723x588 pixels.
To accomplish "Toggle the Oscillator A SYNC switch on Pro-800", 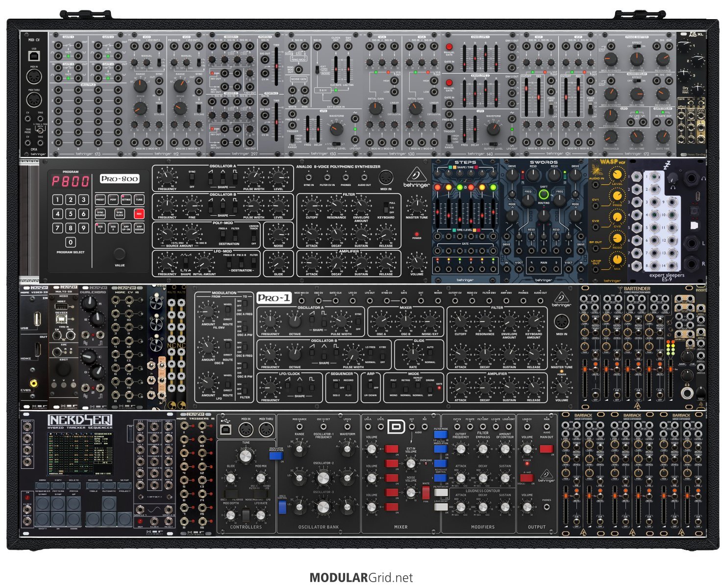I will point(193,179).
